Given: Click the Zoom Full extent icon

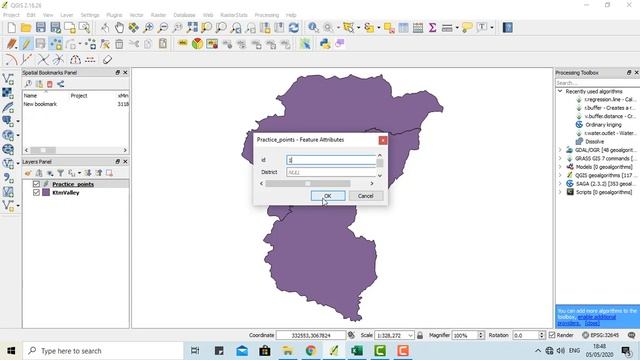Looking at the screenshot, I should click(192, 28).
